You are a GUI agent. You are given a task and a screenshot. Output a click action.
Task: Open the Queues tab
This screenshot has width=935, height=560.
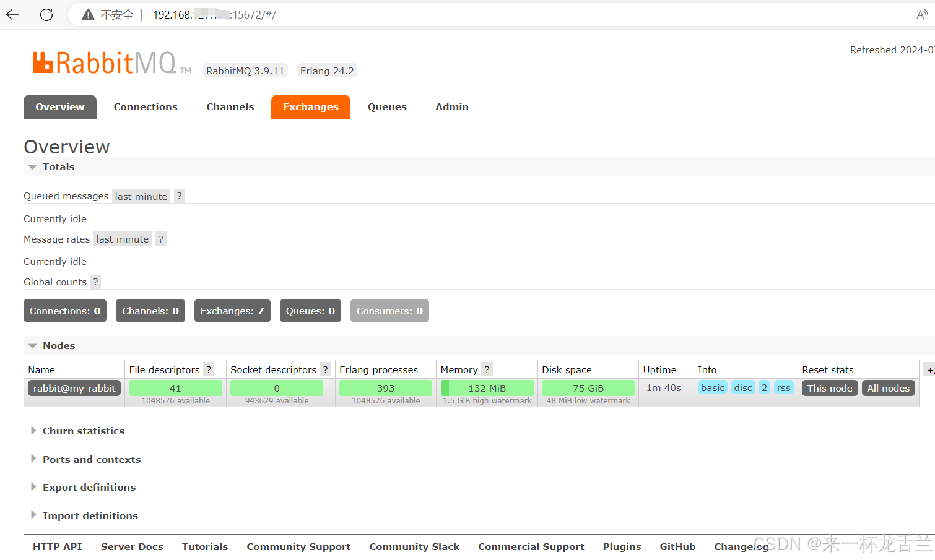pyautogui.click(x=387, y=106)
